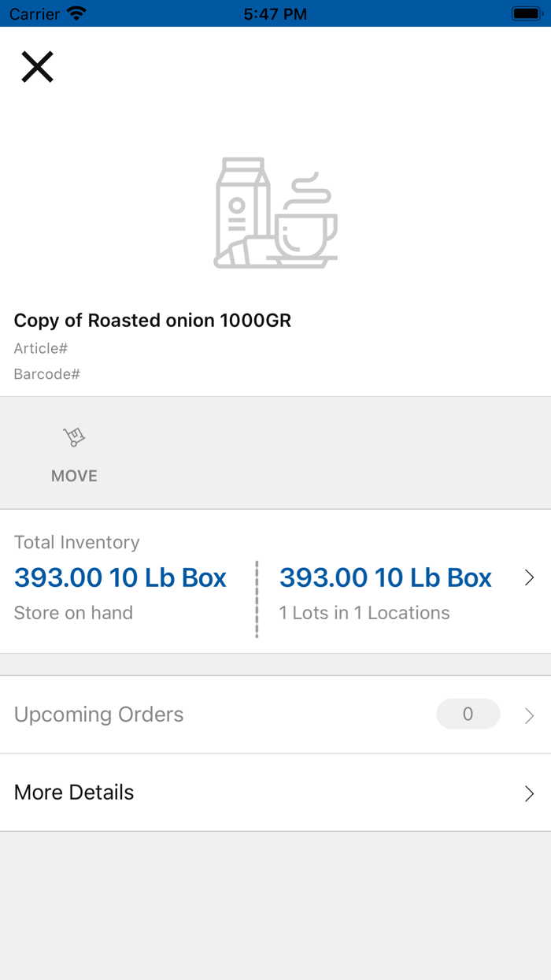Tap the Article# field label

(41, 348)
